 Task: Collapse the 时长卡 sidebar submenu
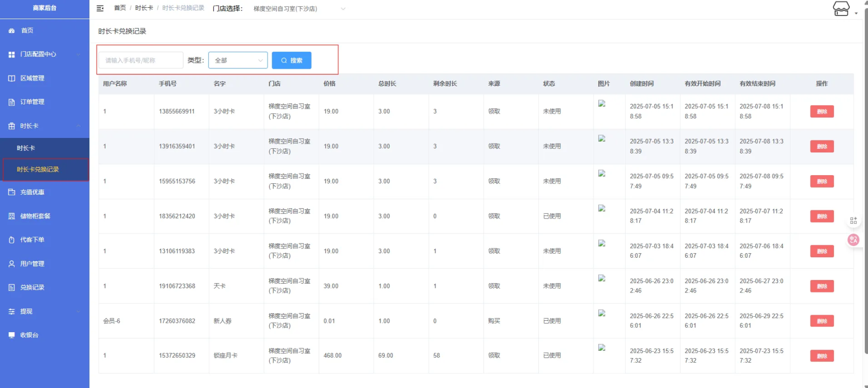point(44,126)
